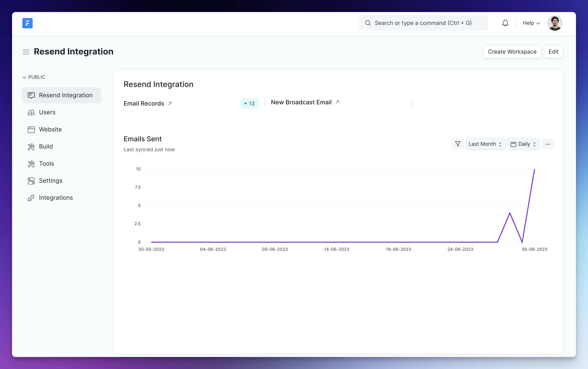Screen dimensions: 588x369
Task: Open the Help dropdown
Action: point(531,23)
